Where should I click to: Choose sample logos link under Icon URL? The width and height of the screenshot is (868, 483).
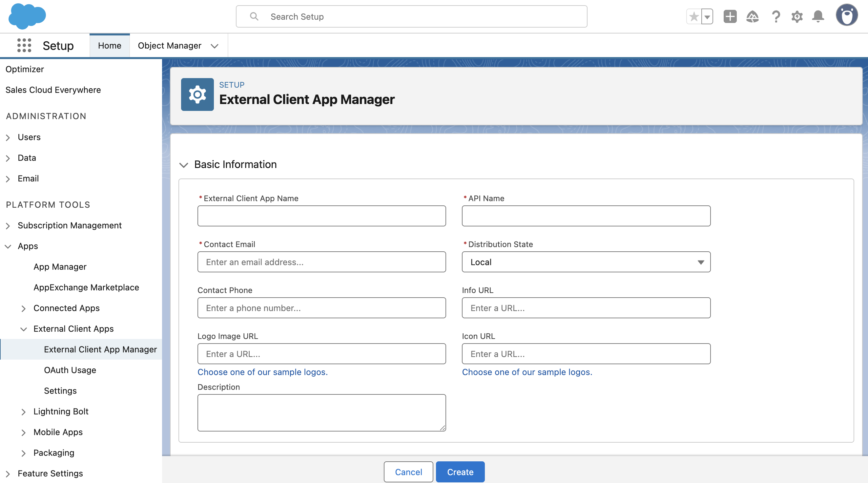point(527,372)
